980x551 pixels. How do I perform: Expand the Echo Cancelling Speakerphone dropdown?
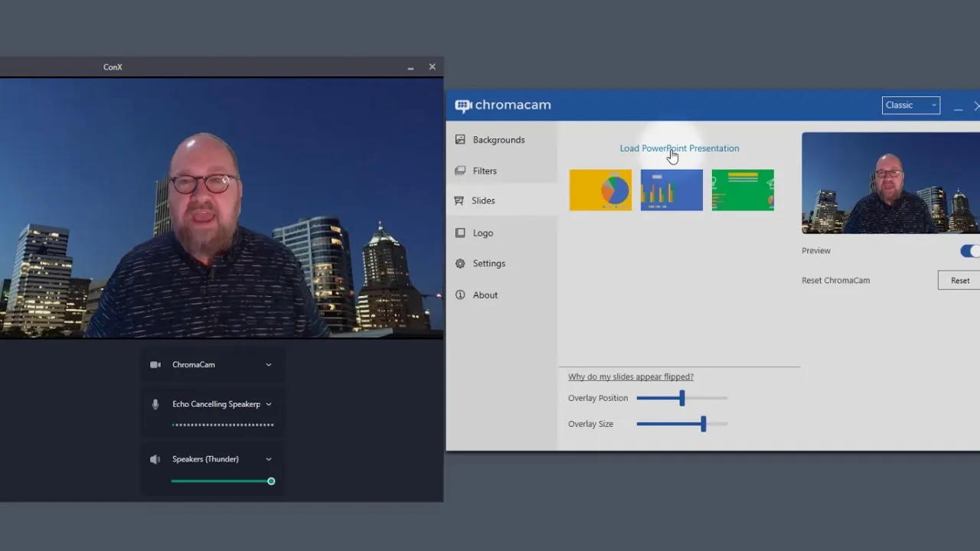tap(269, 404)
